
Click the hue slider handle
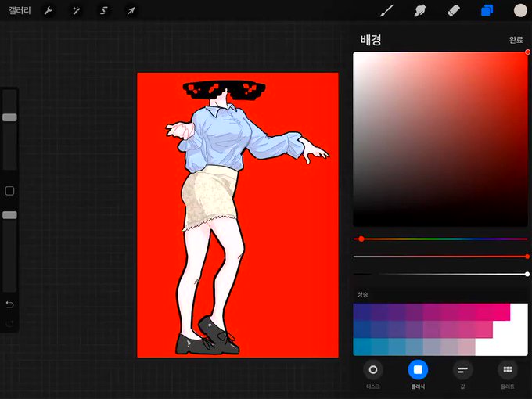[x=361, y=239]
